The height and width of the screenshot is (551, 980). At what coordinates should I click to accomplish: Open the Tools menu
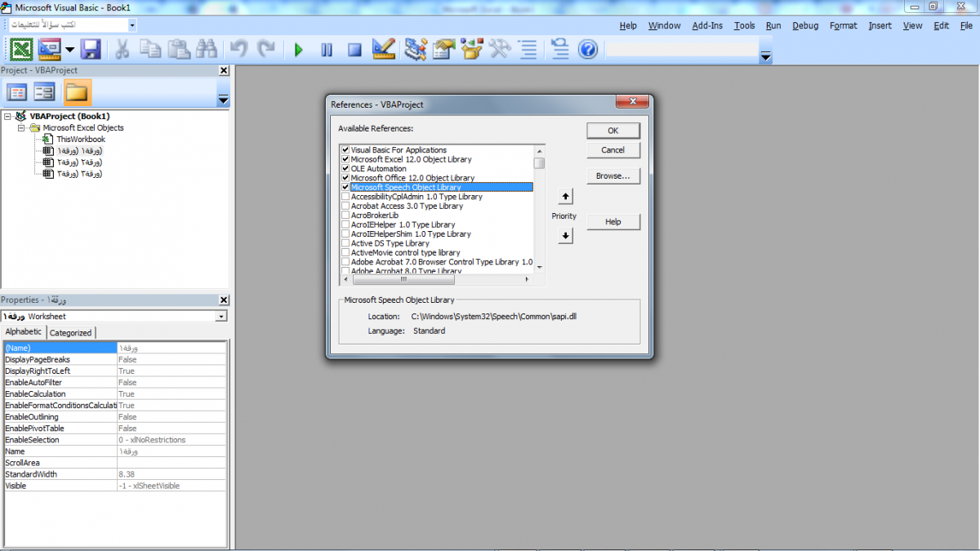744,25
